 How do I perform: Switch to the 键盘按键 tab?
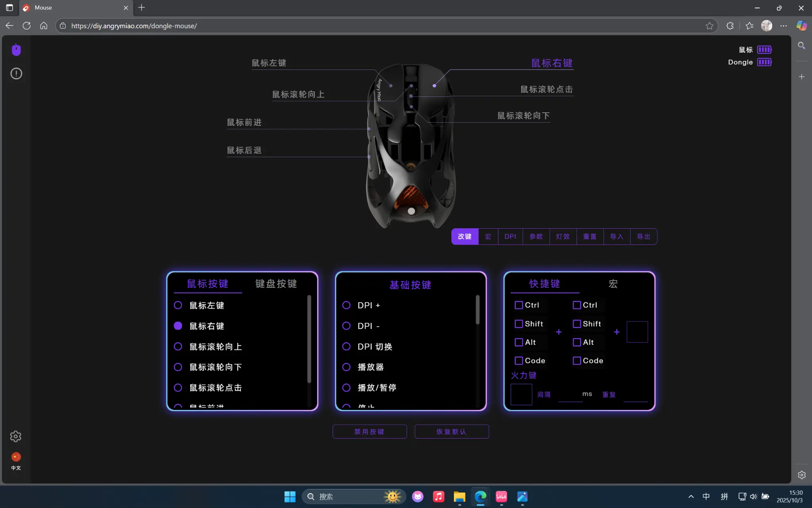pyautogui.click(x=276, y=284)
